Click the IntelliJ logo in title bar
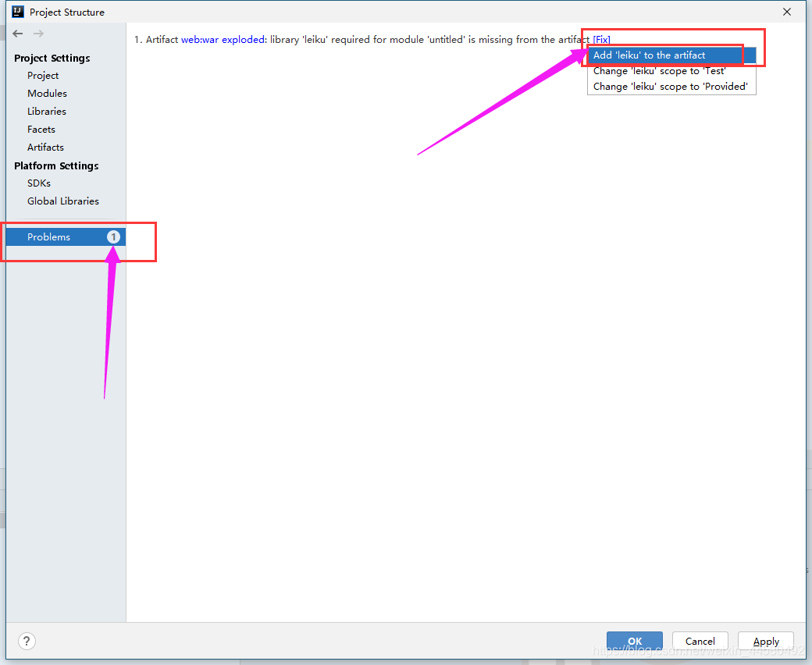This screenshot has width=812, height=665. (x=18, y=12)
